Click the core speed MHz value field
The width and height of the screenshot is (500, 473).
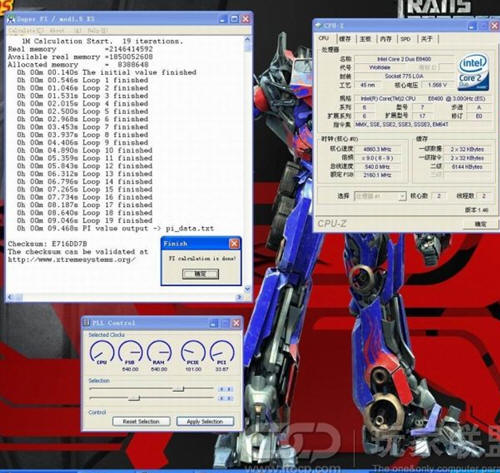pyautogui.click(x=378, y=149)
